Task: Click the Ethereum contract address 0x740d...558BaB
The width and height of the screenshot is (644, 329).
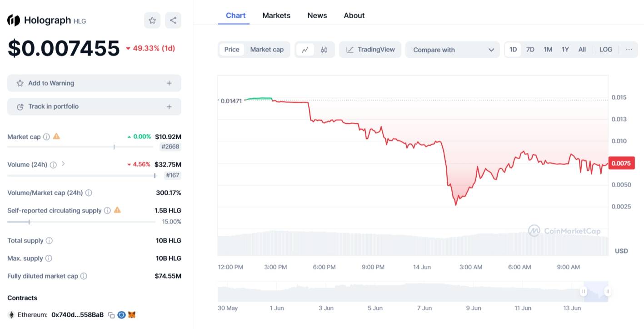Action: tap(77, 315)
